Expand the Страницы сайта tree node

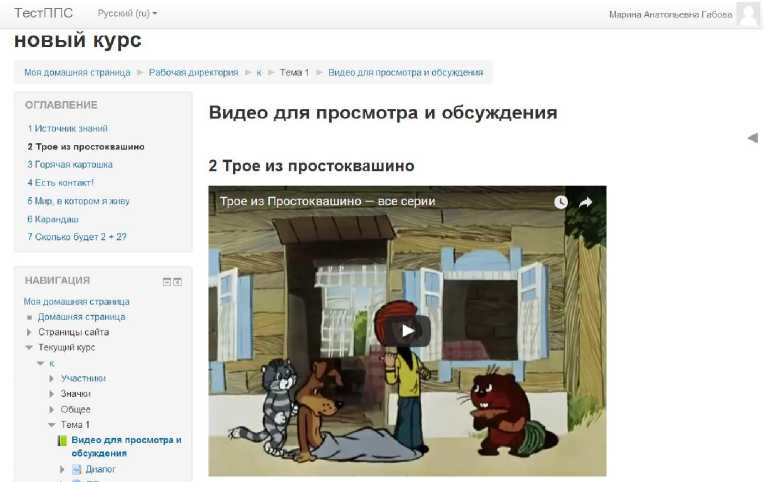[29, 332]
